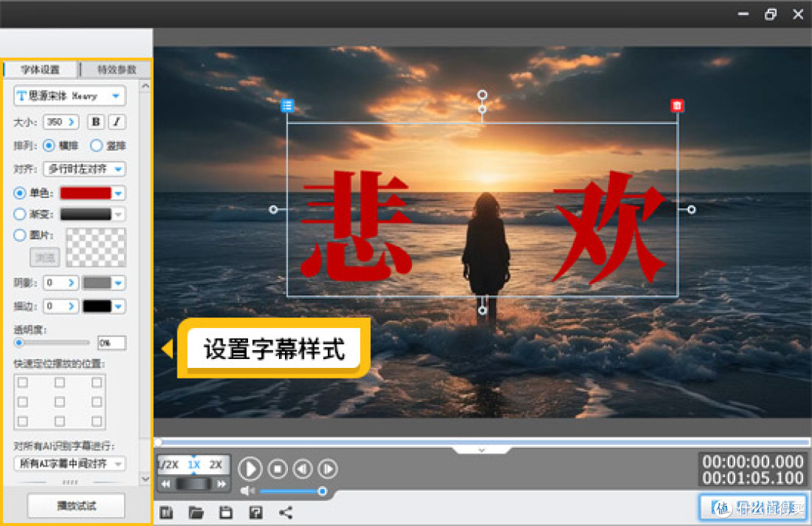Open the 多行时左对齐 alignment dropdown
812x526 pixels.
(x=85, y=169)
